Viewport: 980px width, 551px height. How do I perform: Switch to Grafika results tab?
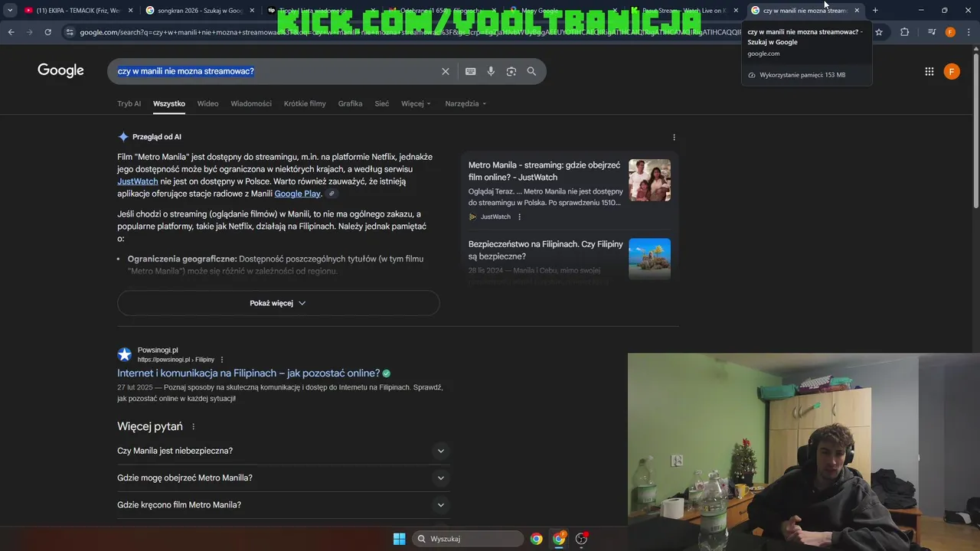click(350, 103)
